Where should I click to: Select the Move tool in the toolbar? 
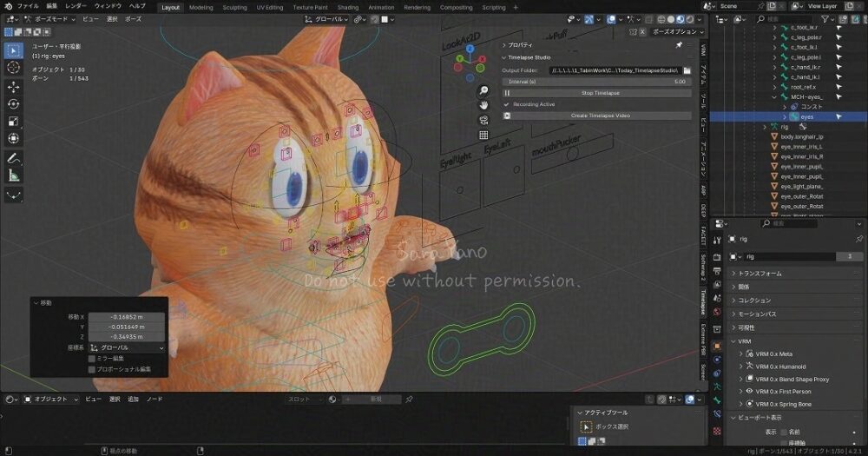point(14,87)
